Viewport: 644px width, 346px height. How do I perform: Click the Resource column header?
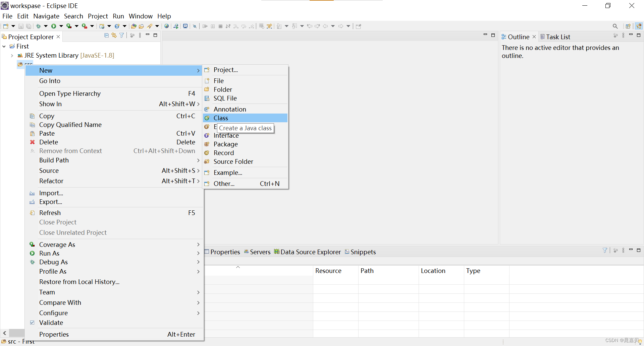[x=335, y=271]
